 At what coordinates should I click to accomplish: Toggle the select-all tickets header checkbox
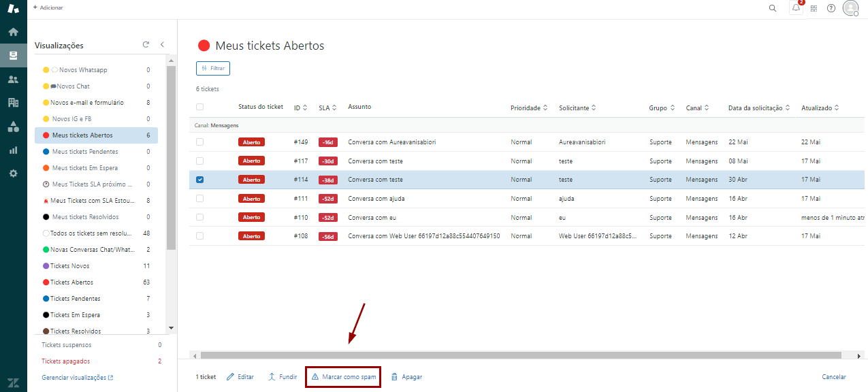pyautogui.click(x=199, y=107)
